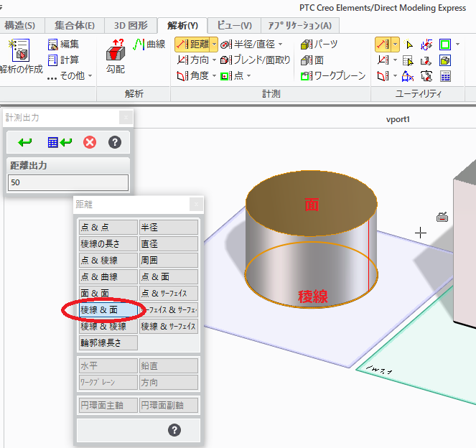
Task: Select 点 & 点 option
Action: coord(108,228)
